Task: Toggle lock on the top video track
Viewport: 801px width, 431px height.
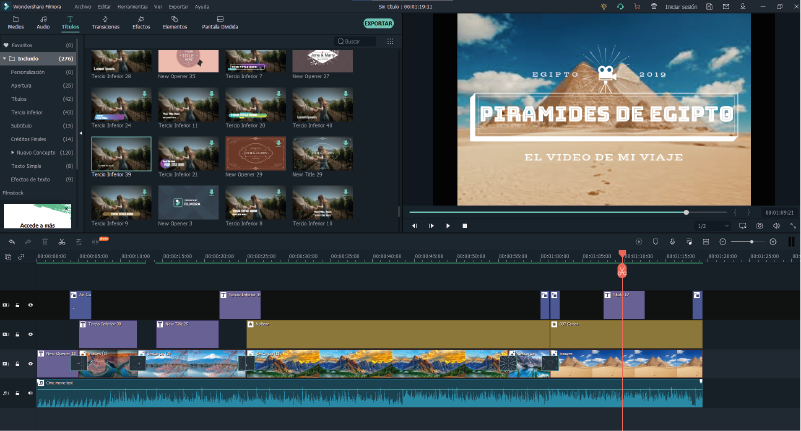Action: [x=17, y=305]
